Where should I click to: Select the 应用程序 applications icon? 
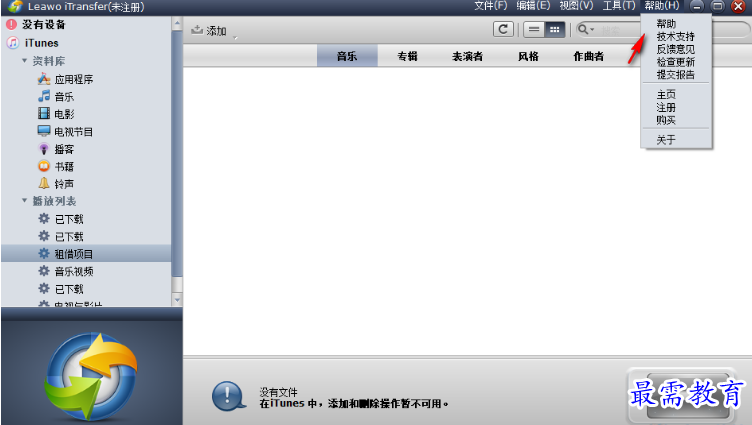[x=44, y=79]
